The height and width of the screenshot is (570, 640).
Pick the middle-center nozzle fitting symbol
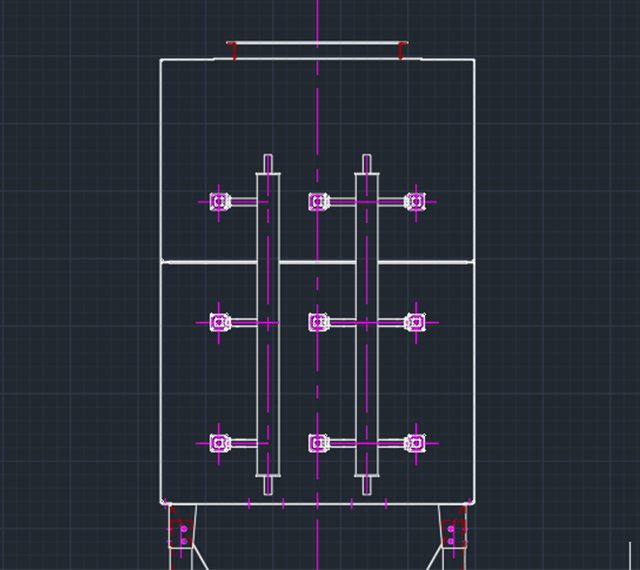coord(319,323)
